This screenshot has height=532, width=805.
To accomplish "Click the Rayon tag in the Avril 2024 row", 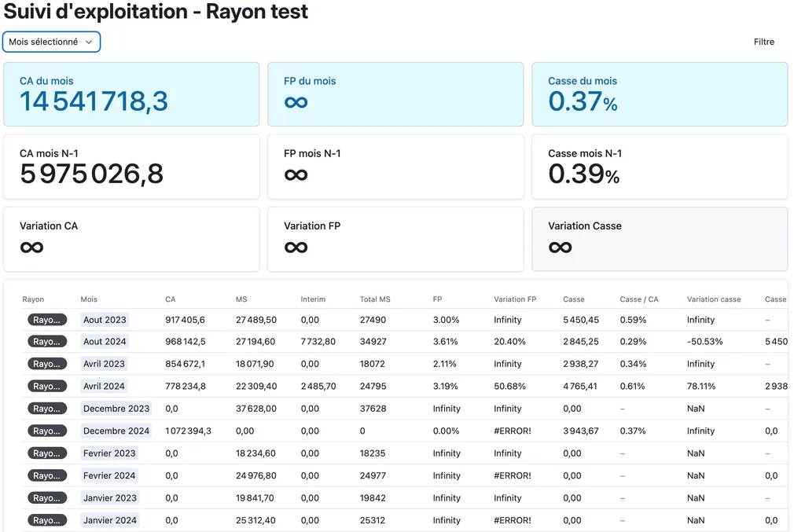I will click(46, 387).
